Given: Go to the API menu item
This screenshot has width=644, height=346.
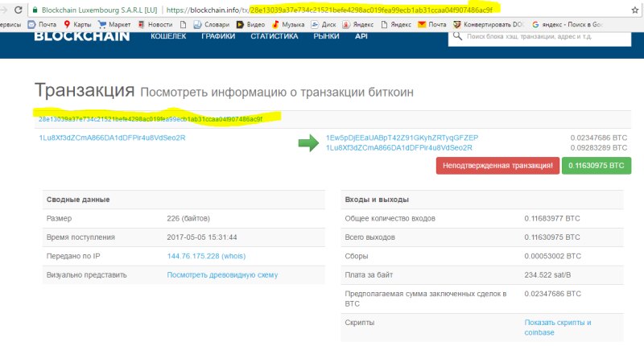Looking at the screenshot, I should (x=361, y=37).
